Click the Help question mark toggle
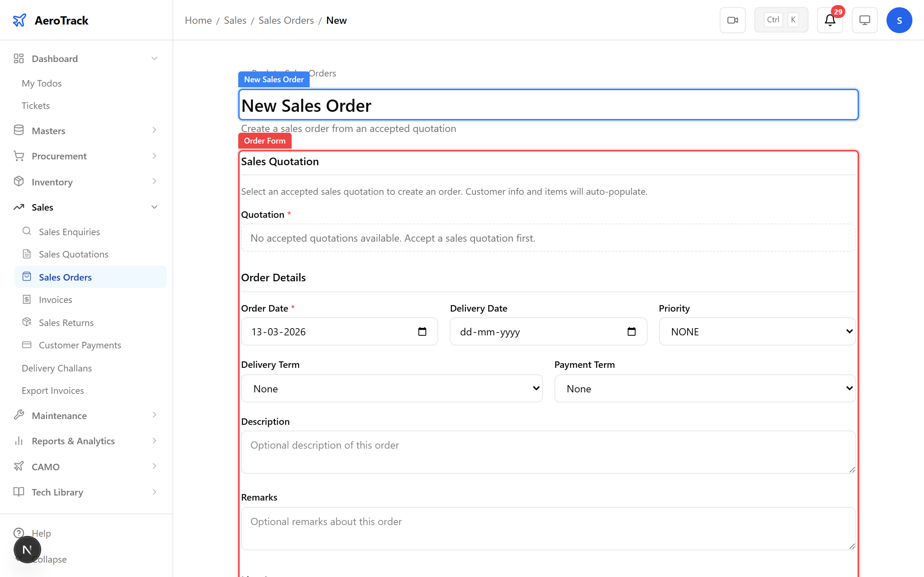 pos(19,533)
